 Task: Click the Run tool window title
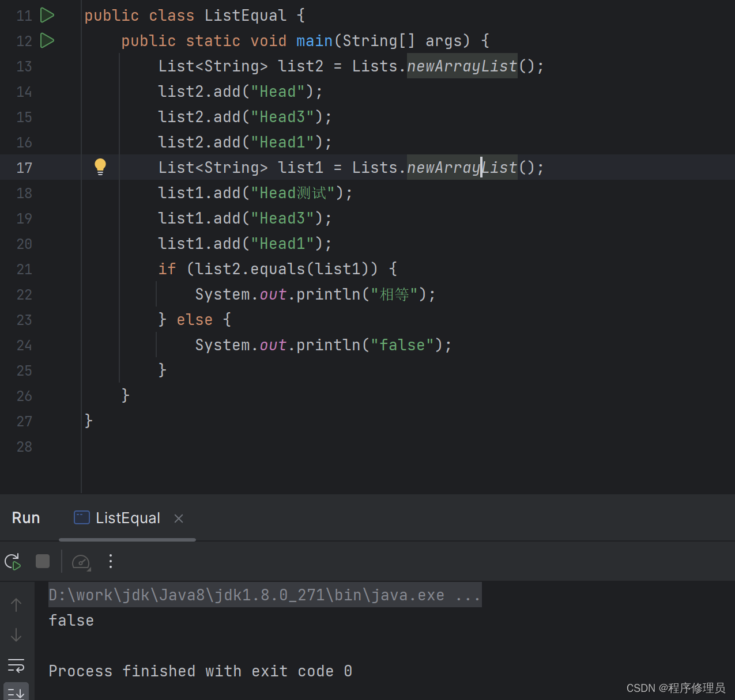pos(26,518)
